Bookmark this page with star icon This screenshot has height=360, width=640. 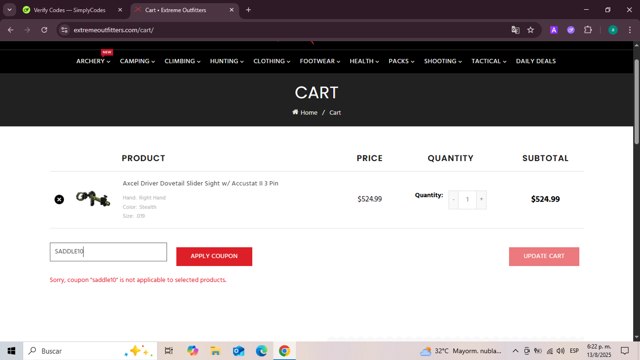pos(530,30)
